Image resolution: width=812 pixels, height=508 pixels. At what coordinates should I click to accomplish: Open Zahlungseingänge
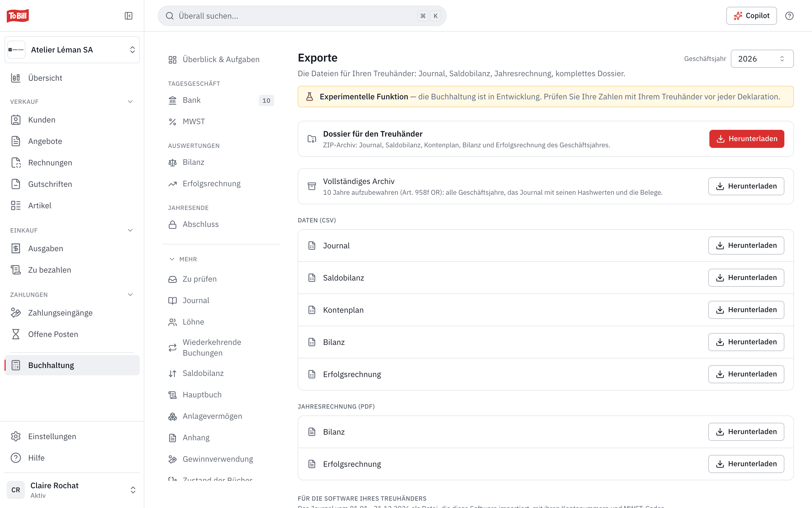click(x=72, y=313)
